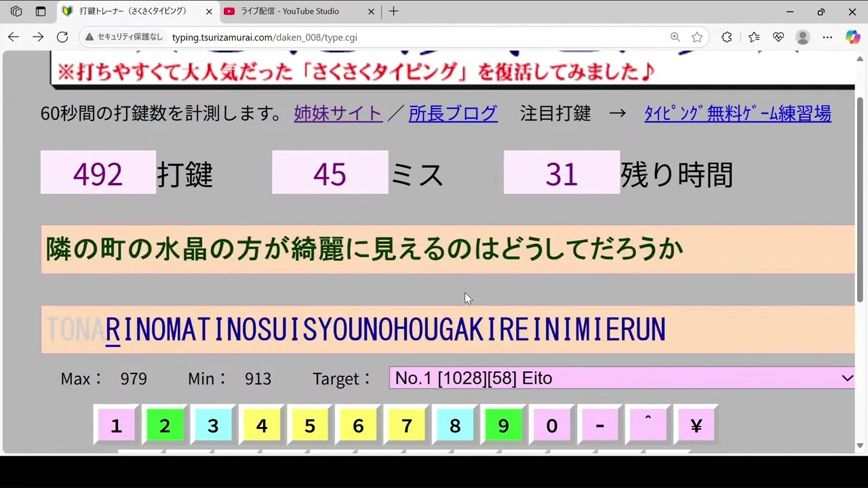The height and width of the screenshot is (488, 868).
Task: Open the Edge workspaces icon
Action: coord(16,12)
